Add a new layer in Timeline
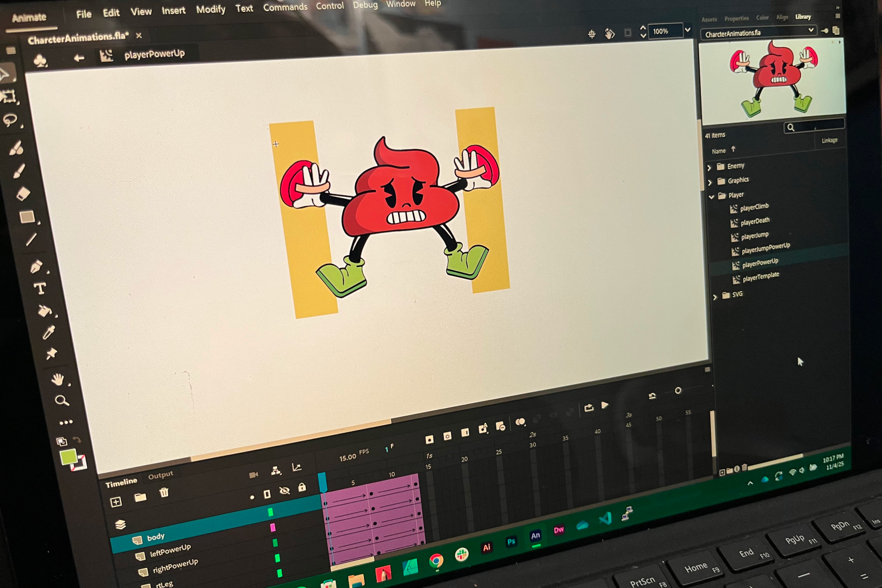This screenshot has height=588, width=882. [116, 502]
